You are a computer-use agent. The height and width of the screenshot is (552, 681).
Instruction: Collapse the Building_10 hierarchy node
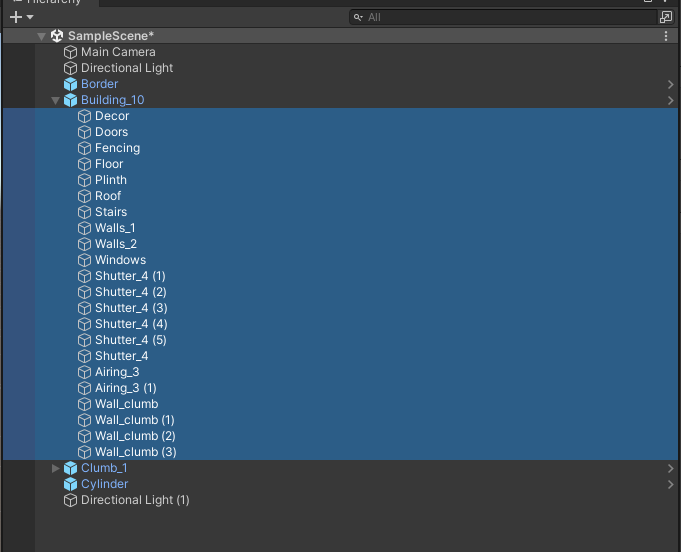(x=56, y=100)
